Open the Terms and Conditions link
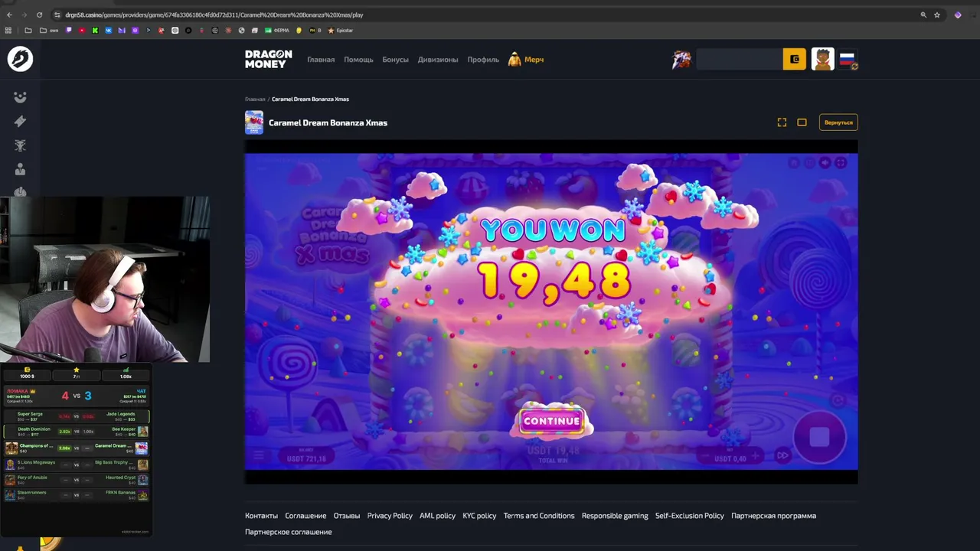 pyautogui.click(x=539, y=516)
